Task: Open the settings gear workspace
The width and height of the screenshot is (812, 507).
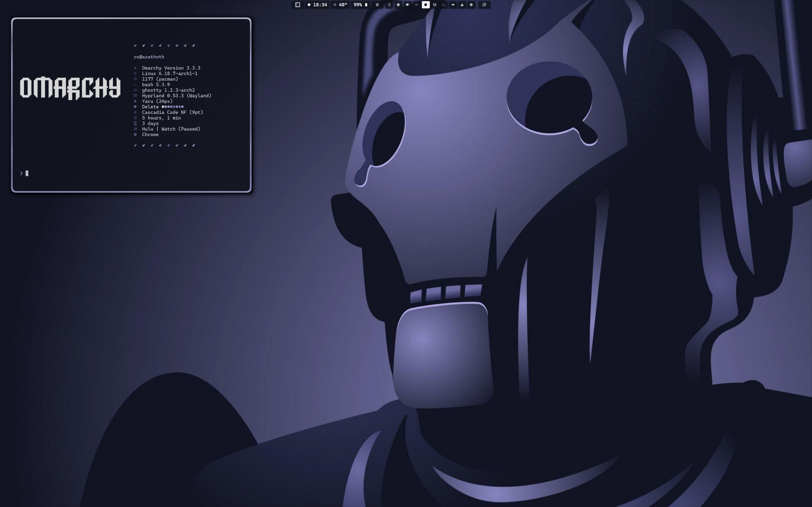Action: [471, 5]
